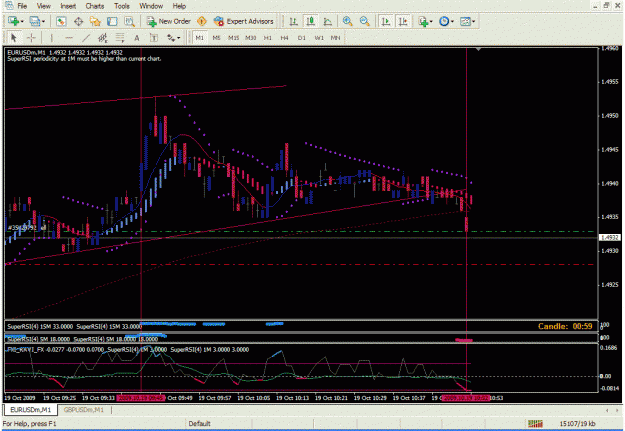This screenshot has height=431, width=625.
Task: Open the Strategy Tester icon
Action: 130,21
